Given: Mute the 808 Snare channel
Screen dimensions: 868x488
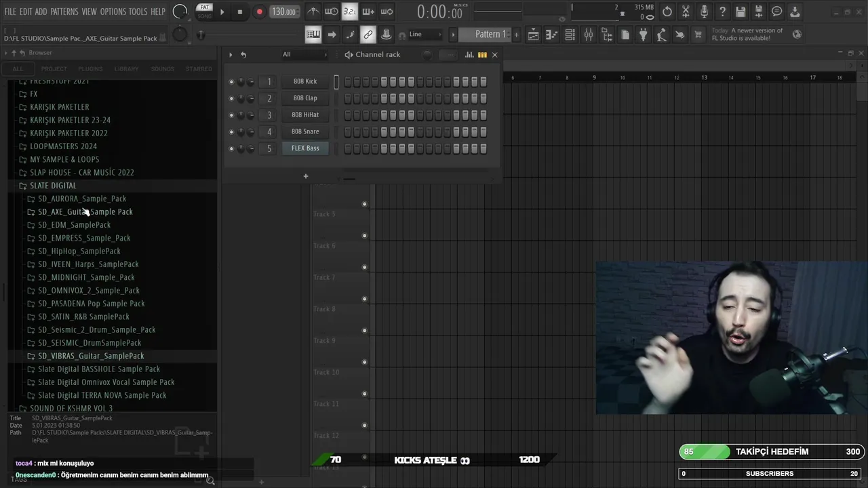Looking at the screenshot, I should (x=231, y=131).
